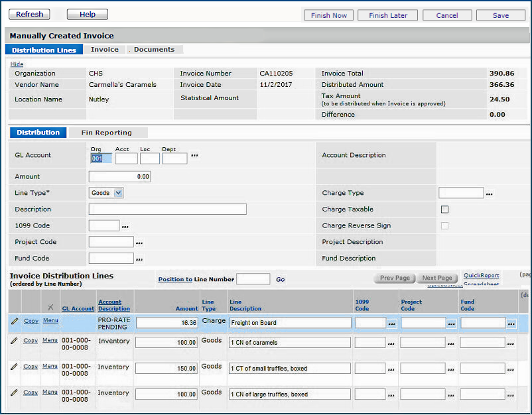Screen dimensions: 532x415
Task: Click the Save button
Action: pos(500,15)
